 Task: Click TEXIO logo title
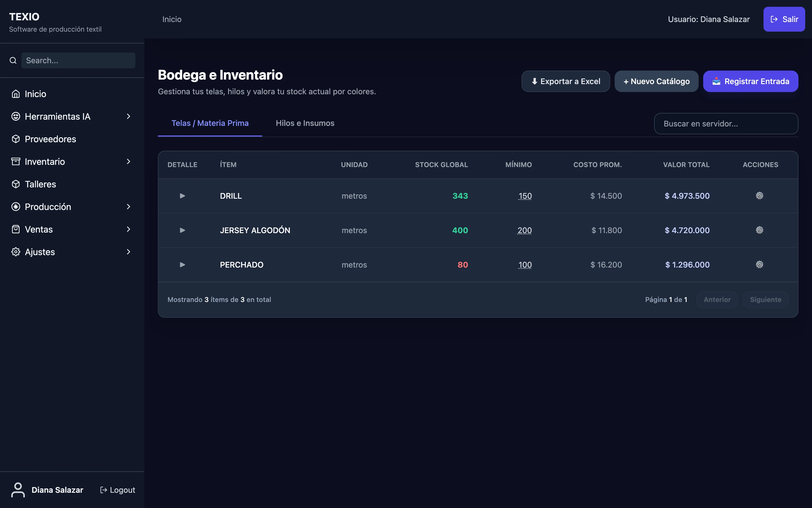click(24, 17)
